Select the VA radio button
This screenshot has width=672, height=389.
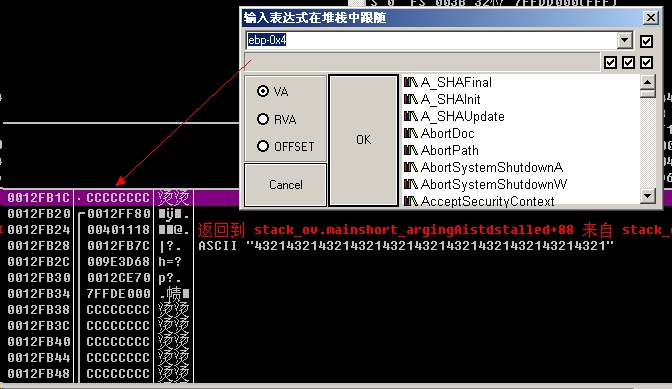(263, 91)
